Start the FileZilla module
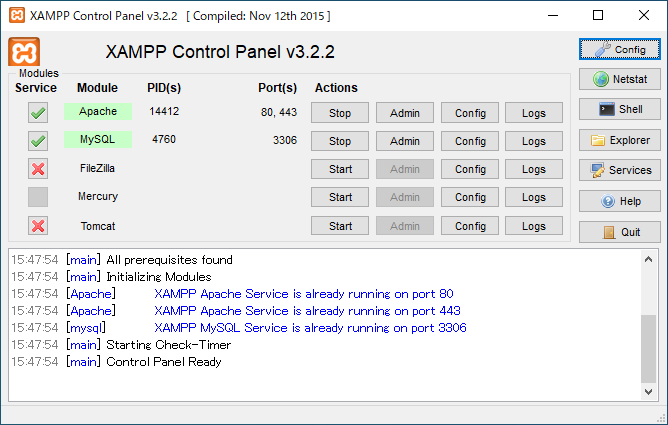The height and width of the screenshot is (425, 668). (x=340, y=169)
